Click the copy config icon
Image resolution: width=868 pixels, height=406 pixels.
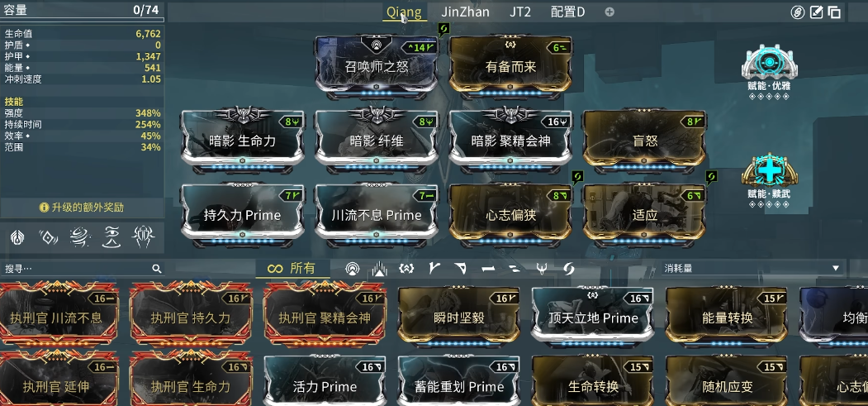point(834,12)
